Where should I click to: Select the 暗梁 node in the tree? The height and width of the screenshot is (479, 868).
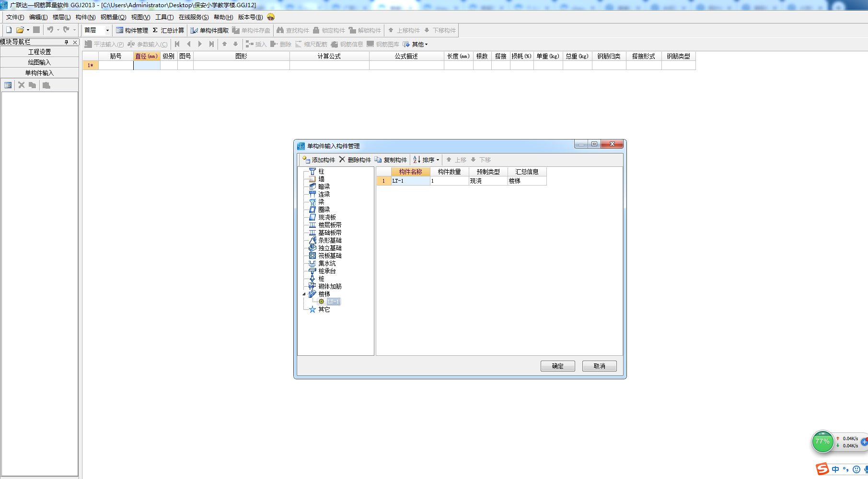pyautogui.click(x=324, y=187)
